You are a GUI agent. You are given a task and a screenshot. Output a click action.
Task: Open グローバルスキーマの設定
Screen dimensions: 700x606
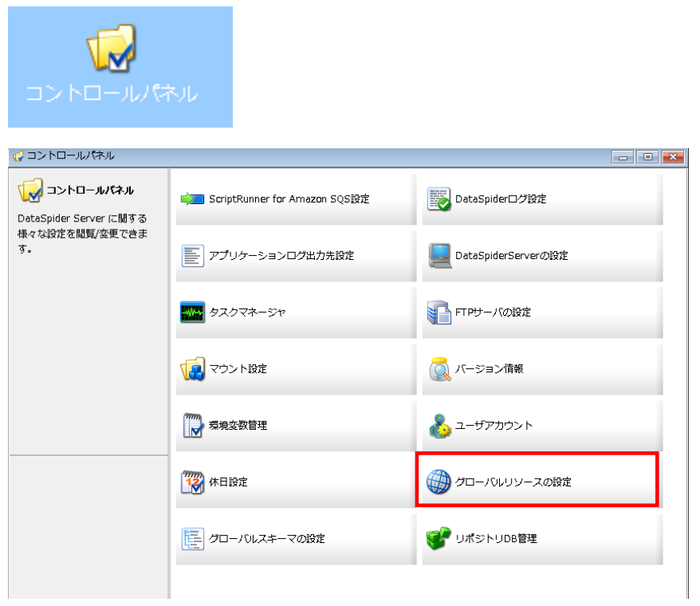tap(266, 538)
